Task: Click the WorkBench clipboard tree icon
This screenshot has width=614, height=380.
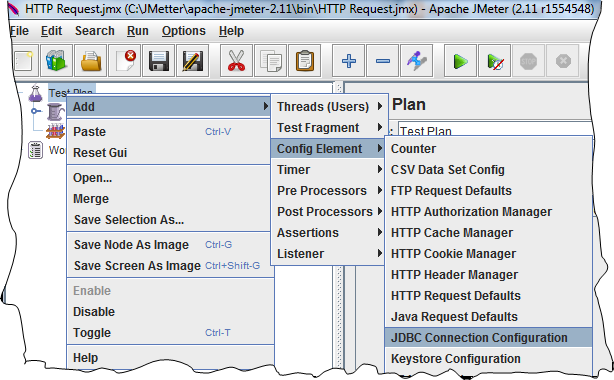Action: coord(35,150)
